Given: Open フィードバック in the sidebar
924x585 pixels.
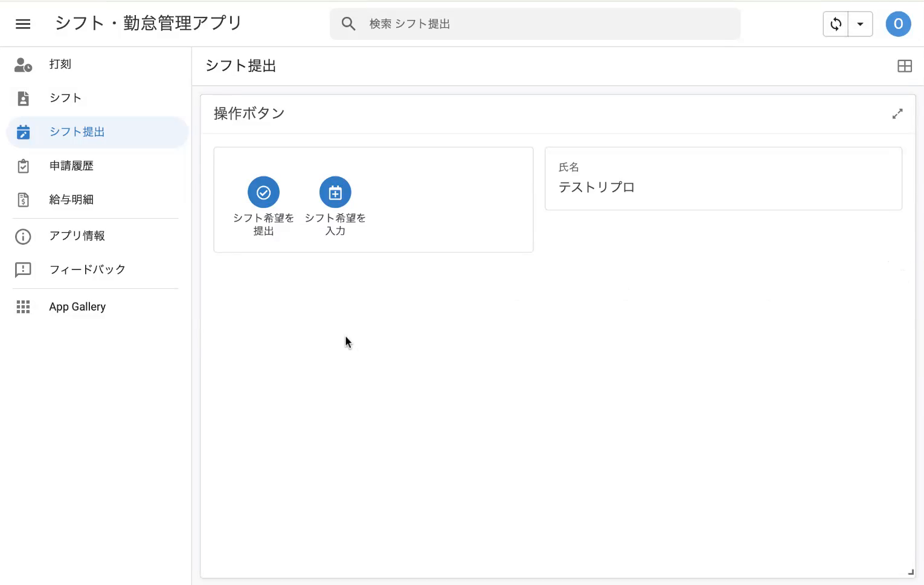Looking at the screenshot, I should pyautogui.click(x=97, y=270).
